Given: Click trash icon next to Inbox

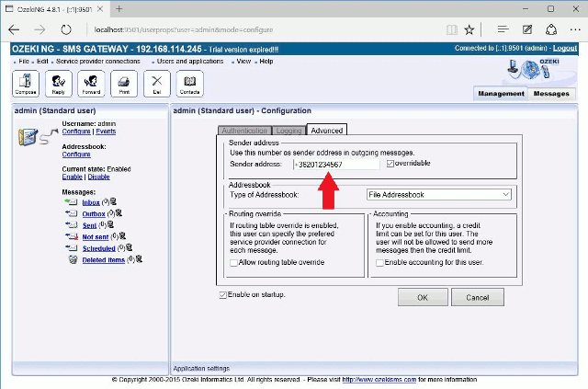Looking at the screenshot, I should [x=114, y=201].
